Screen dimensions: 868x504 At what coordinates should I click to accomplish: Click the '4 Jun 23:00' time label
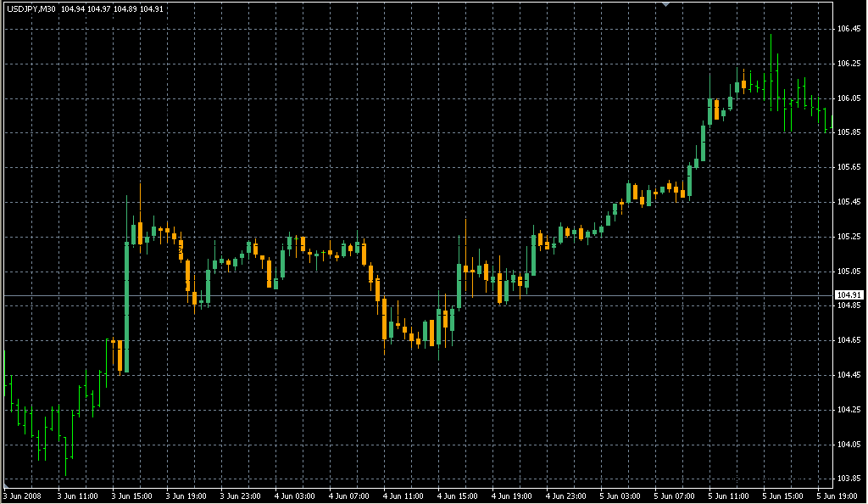coord(565,496)
